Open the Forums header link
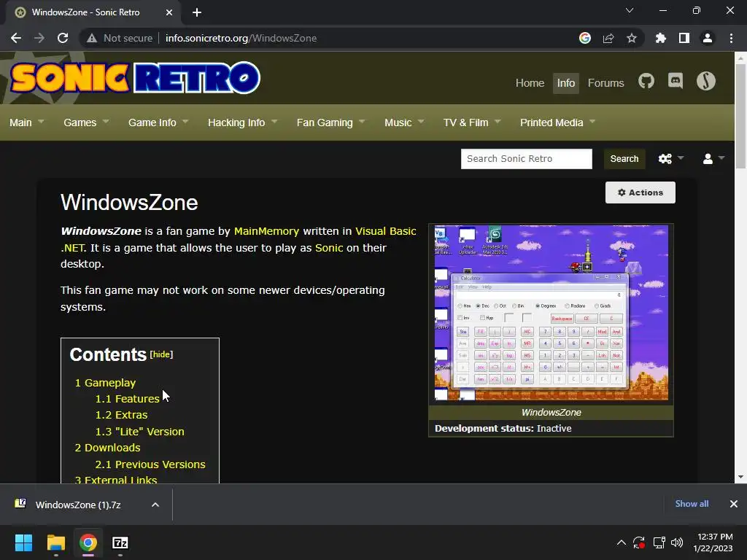The width and height of the screenshot is (747, 560). 606,83
